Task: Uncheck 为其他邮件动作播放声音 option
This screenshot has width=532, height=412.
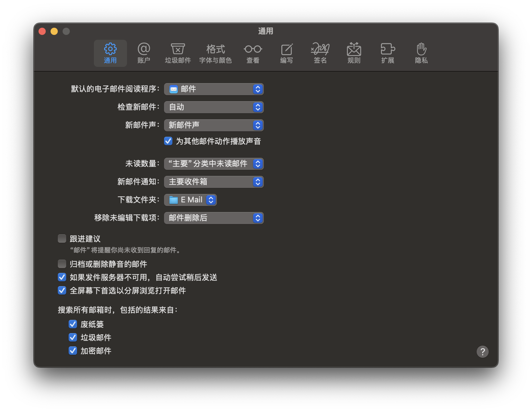Action: click(168, 141)
